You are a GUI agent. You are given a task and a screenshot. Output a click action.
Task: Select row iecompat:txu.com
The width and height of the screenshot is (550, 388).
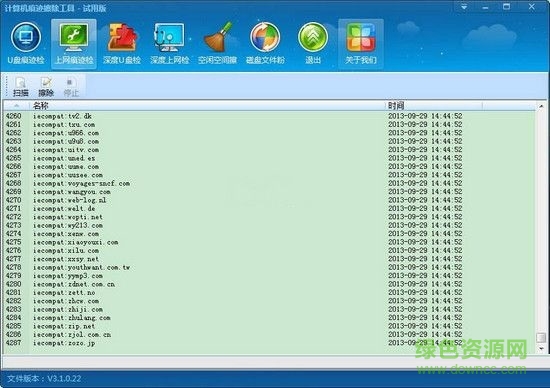coord(269,125)
